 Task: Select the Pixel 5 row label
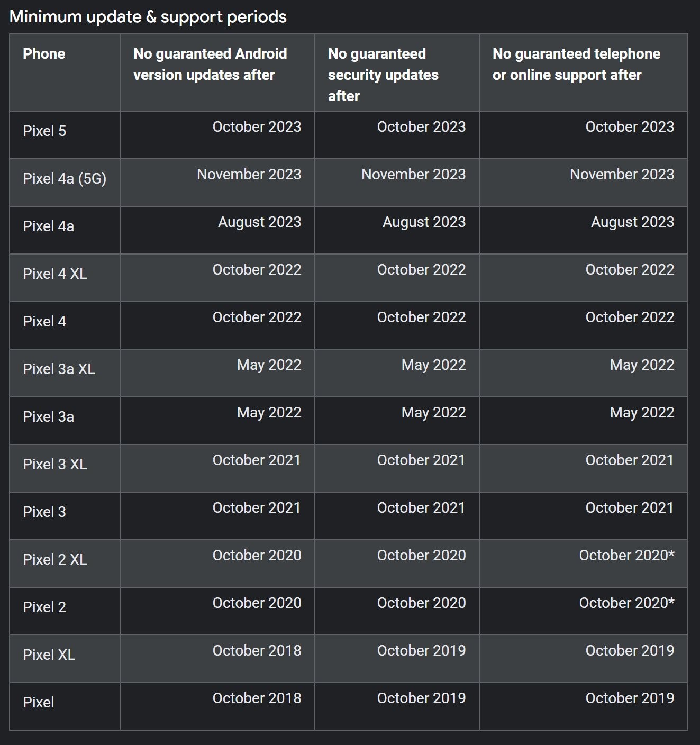pyautogui.click(x=44, y=131)
